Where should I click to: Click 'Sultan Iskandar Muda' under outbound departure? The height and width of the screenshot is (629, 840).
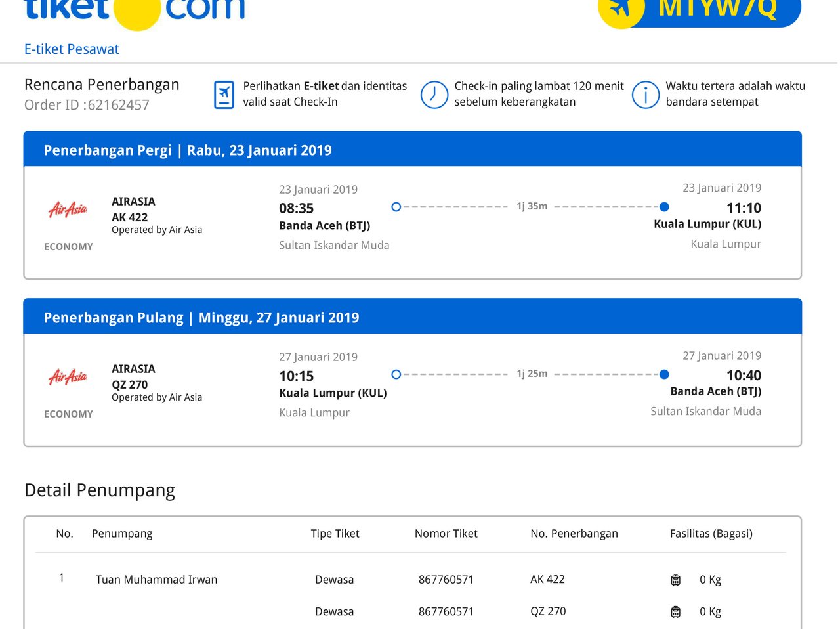tap(334, 245)
